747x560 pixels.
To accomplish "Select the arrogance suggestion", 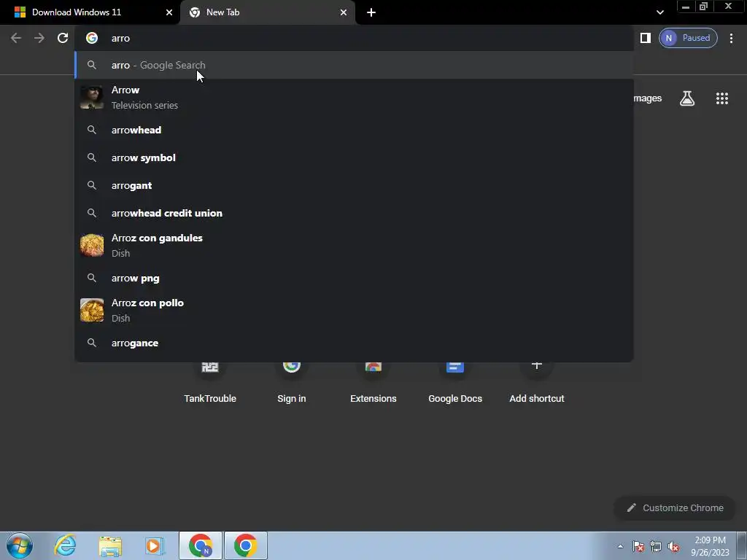I will click(354, 343).
